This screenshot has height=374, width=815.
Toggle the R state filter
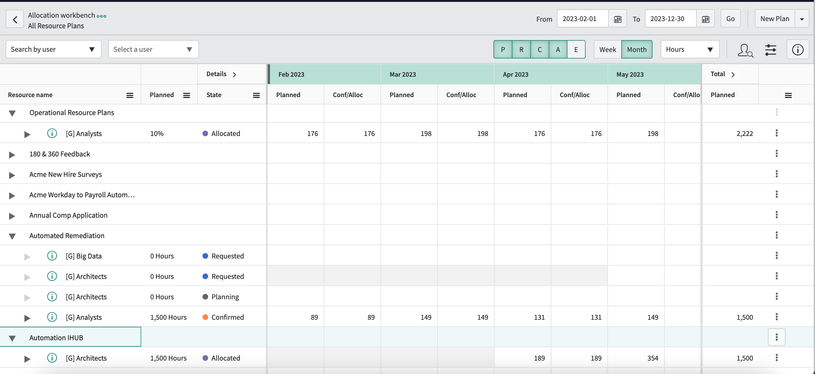pos(521,50)
